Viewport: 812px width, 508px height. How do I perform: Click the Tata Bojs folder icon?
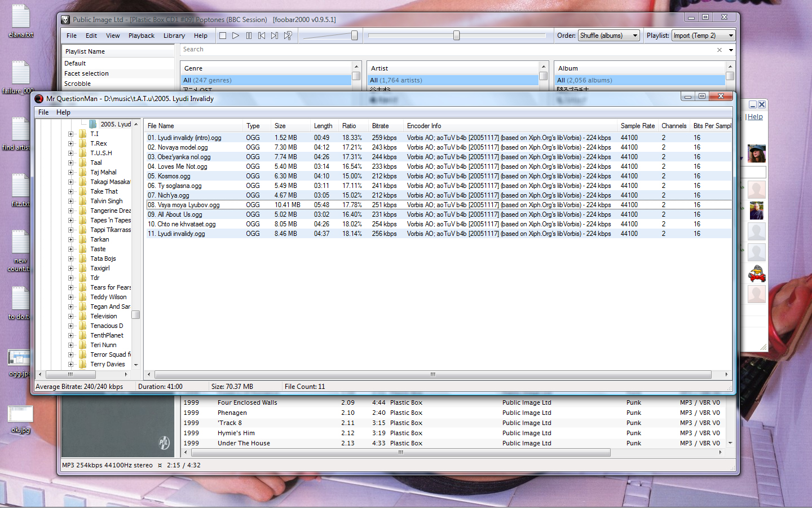[83, 259]
